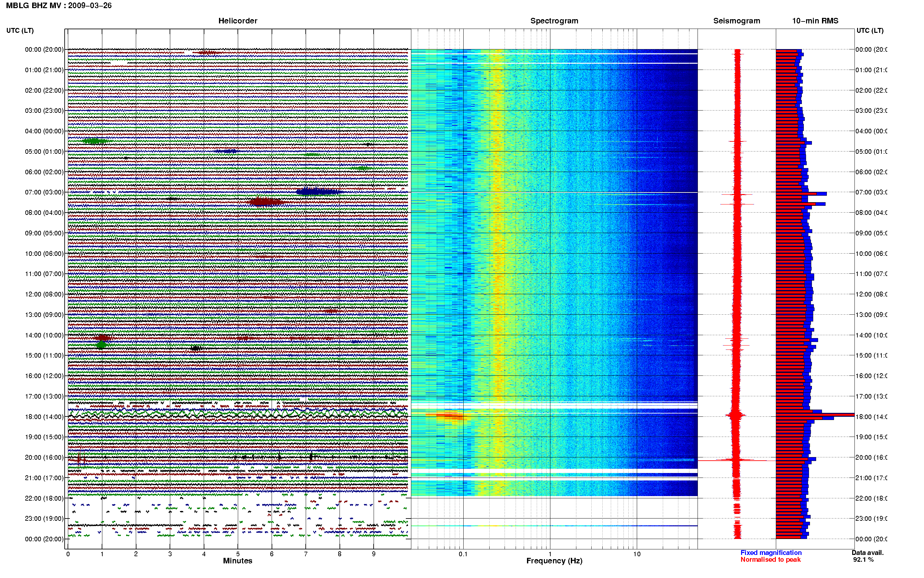Screen dimensions: 924x578
Task: Click the large blue event burst near 07:00
Action: point(319,191)
